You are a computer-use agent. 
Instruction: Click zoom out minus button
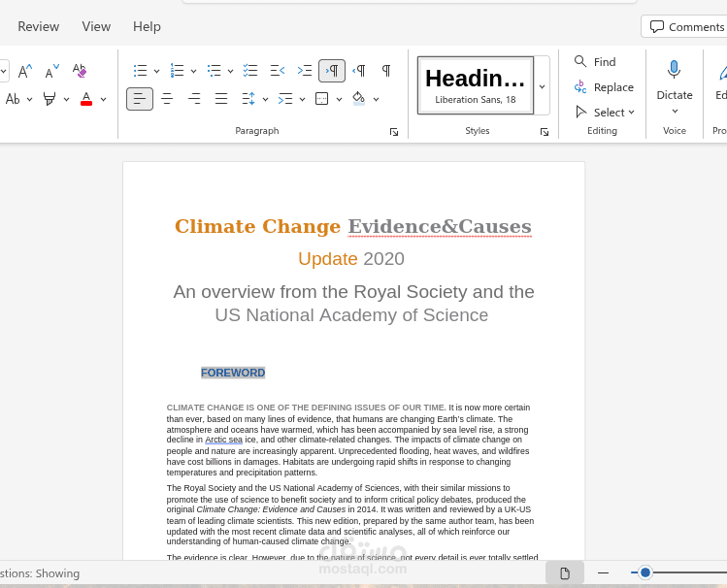[603, 573]
